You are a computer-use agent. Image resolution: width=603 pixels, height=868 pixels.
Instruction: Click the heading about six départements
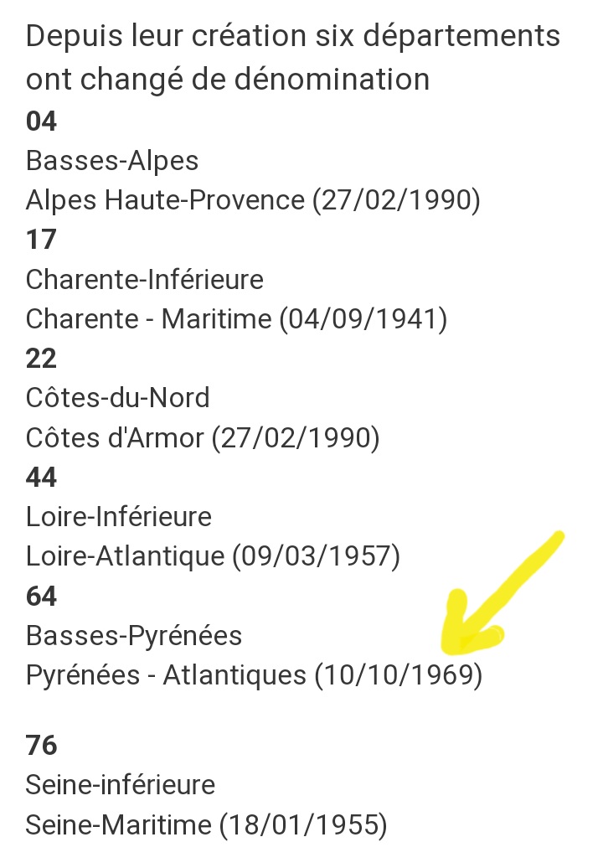[293, 58]
